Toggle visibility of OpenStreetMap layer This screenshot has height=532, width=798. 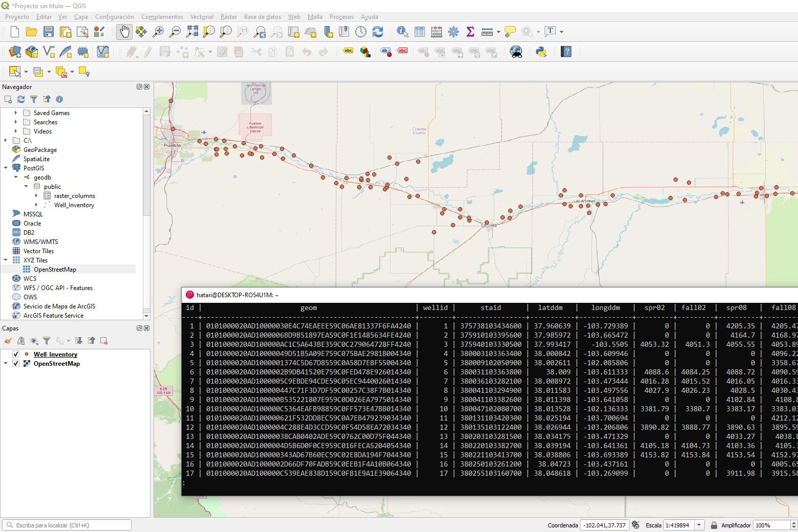[16, 364]
